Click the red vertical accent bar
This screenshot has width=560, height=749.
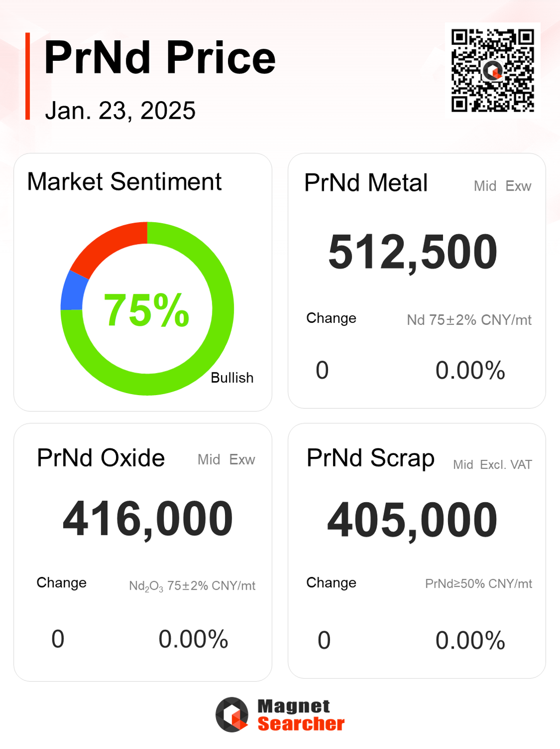pos(28,76)
